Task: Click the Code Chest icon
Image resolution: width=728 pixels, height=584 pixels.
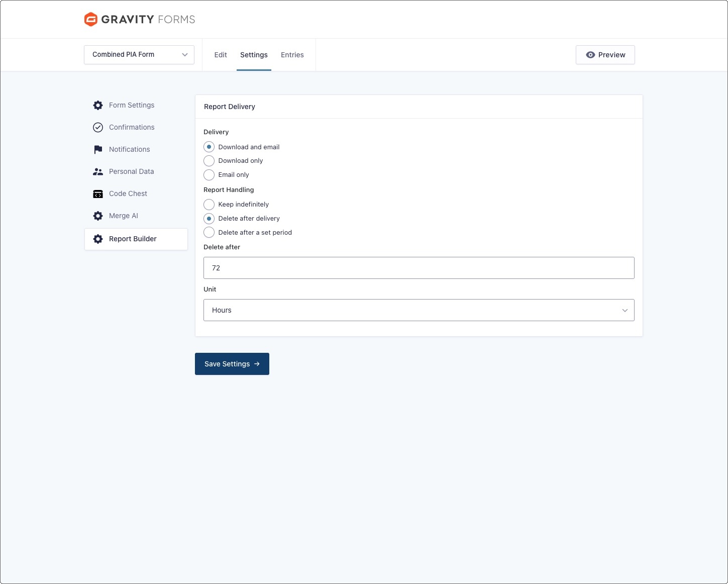Action: pos(98,194)
